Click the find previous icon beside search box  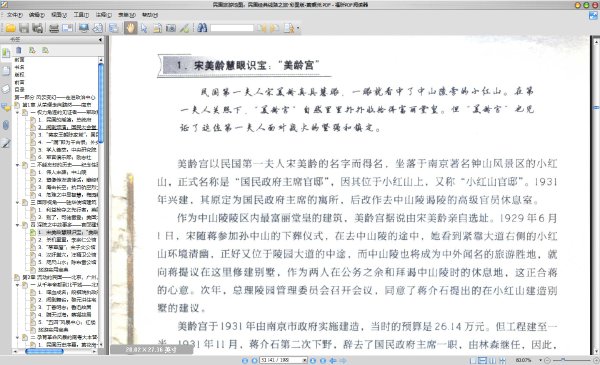pos(262,28)
